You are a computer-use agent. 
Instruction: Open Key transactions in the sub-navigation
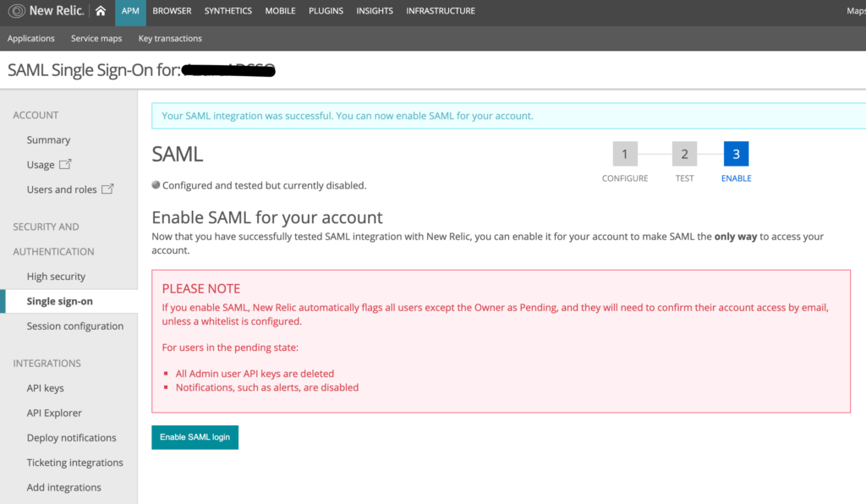[170, 38]
